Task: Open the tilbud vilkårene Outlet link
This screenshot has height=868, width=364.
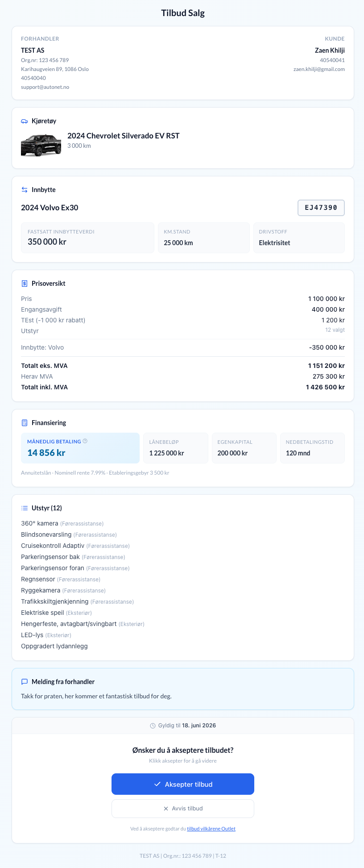Action: pos(211,829)
